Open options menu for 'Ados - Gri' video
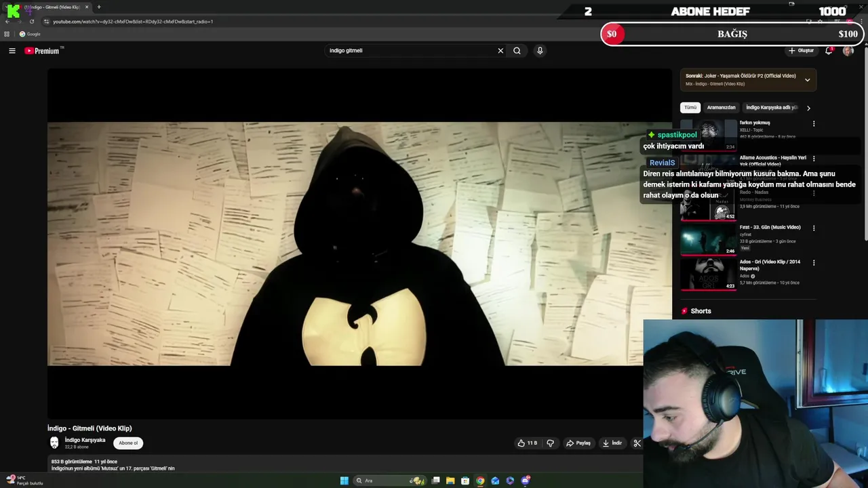Screen dimensions: 868x488 click(x=814, y=263)
